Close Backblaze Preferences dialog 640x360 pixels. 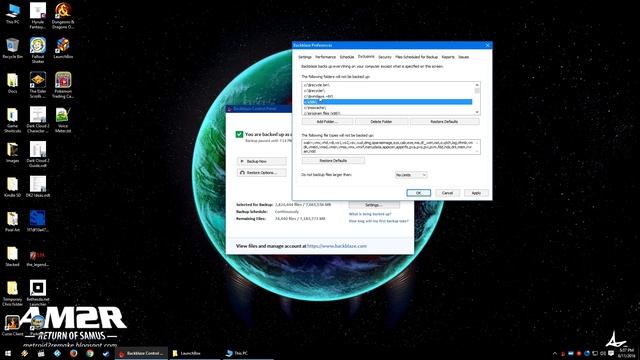[x=487, y=45]
